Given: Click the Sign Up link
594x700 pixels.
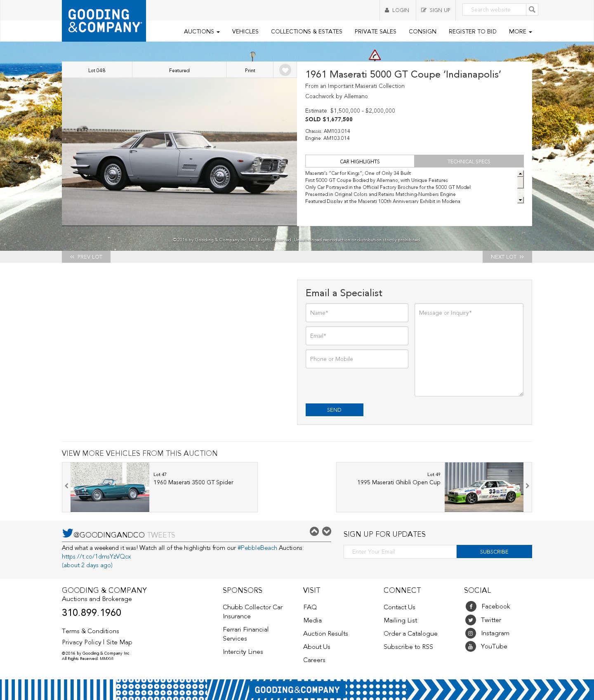Looking at the screenshot, I should (436, 10).
